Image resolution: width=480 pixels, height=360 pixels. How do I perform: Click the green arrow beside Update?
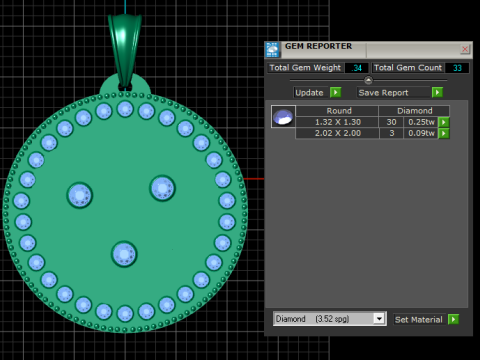(336, 92)
